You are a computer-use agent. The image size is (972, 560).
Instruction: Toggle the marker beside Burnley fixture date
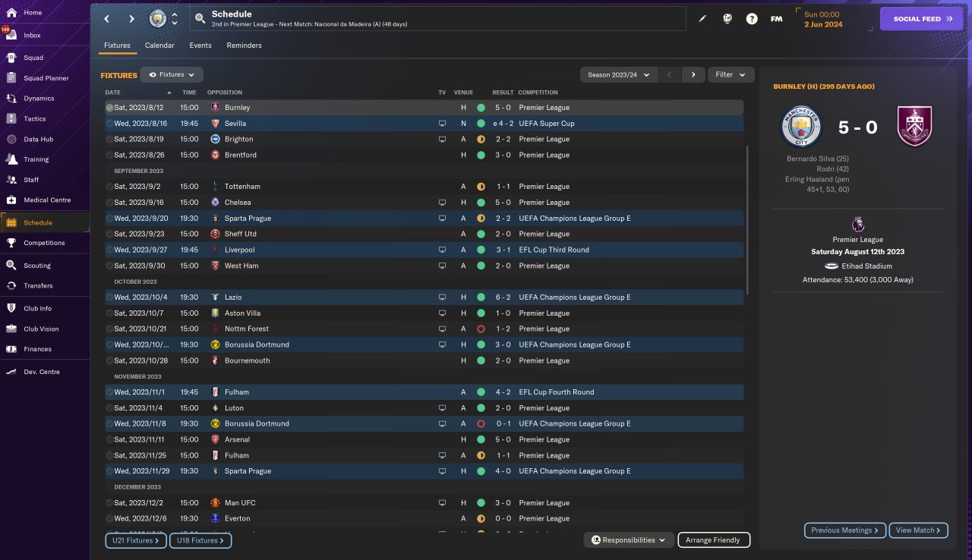(x=109, y=108)
